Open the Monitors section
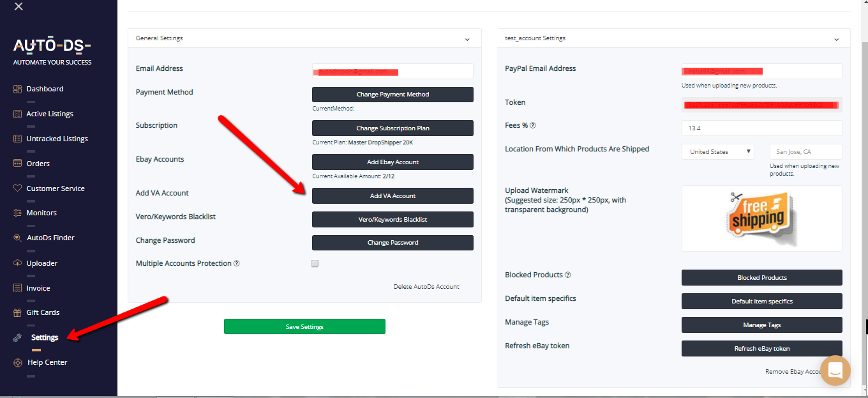This screenshot has width=868, height=398. click(x=41, y=213)
